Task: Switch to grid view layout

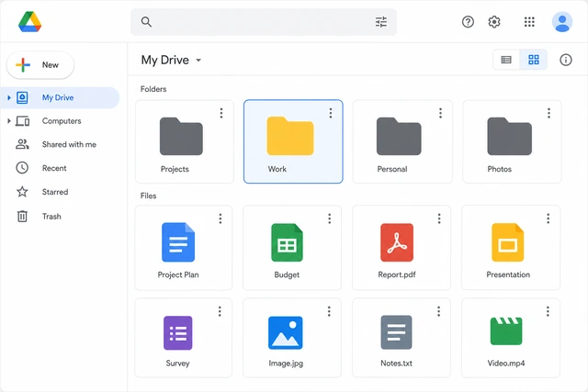Action: click(x=534, y=60)
